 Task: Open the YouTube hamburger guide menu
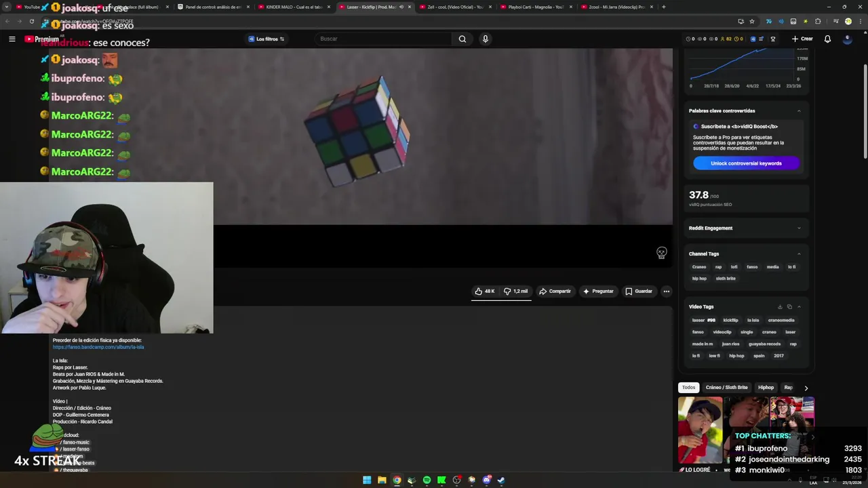tap(12, 39)
